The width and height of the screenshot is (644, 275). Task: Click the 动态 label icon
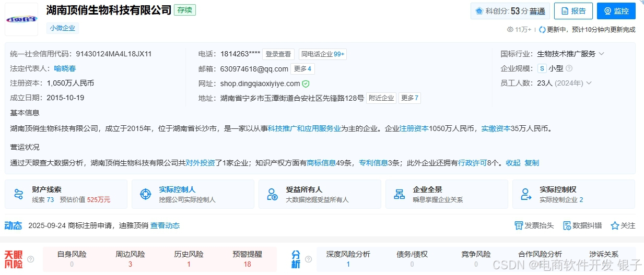click(14, 225)
